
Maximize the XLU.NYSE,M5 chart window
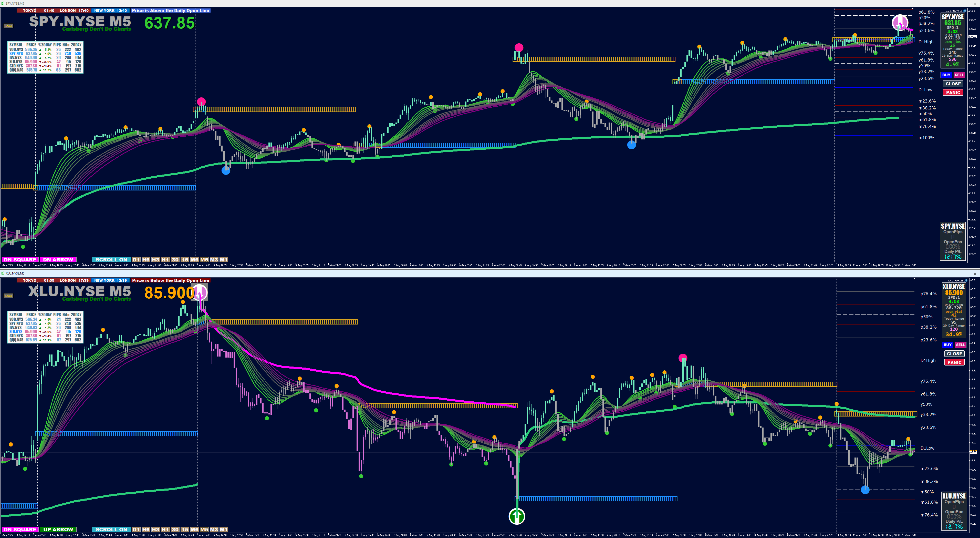pos(966,274)
